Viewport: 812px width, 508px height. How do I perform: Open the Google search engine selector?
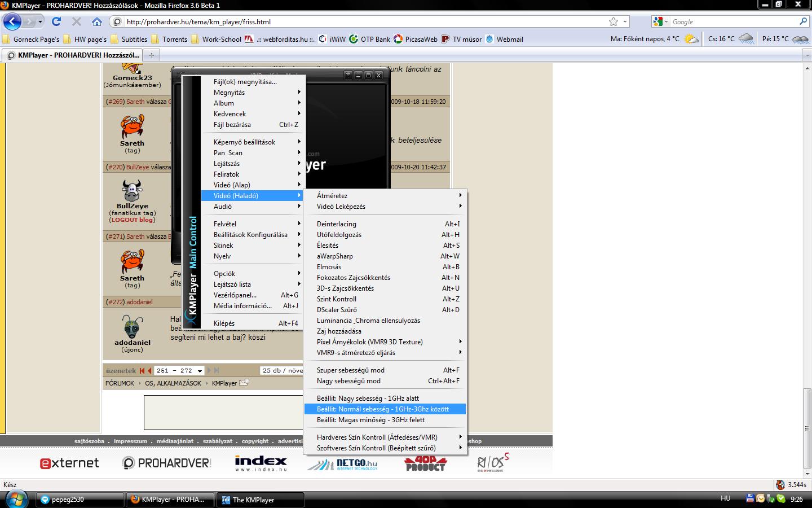660,21
